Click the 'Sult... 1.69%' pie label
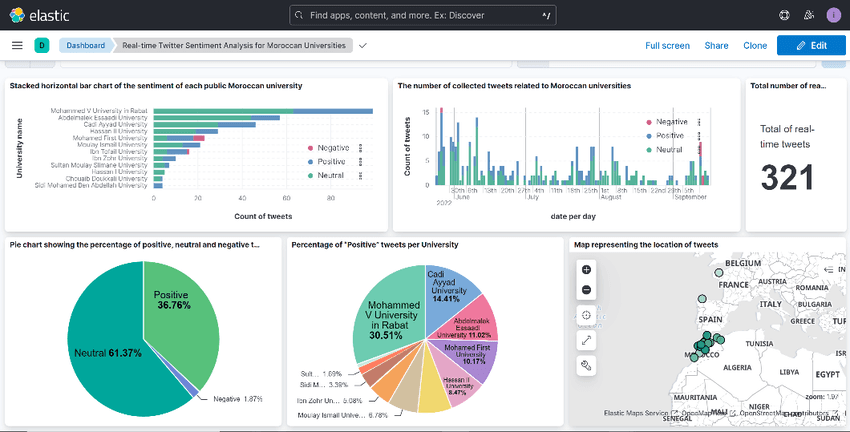The image size is (850, 432). pyautogui.click(x=321, y=373)
